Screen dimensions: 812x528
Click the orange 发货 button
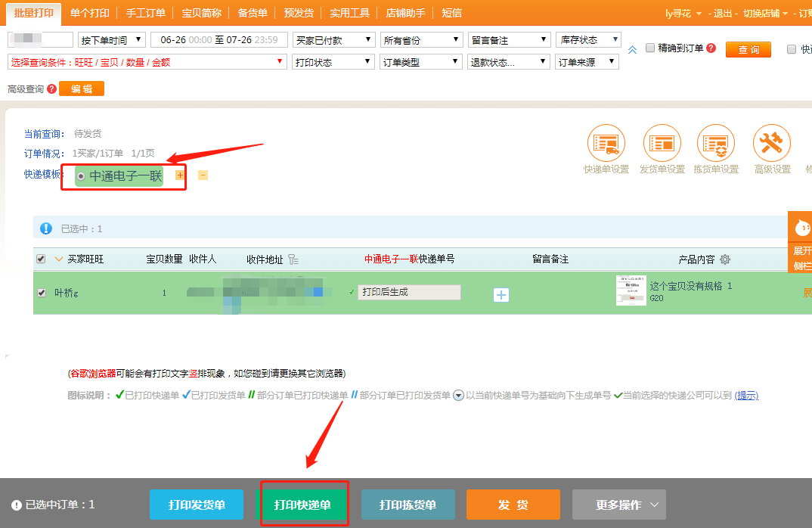coord(513,505)
